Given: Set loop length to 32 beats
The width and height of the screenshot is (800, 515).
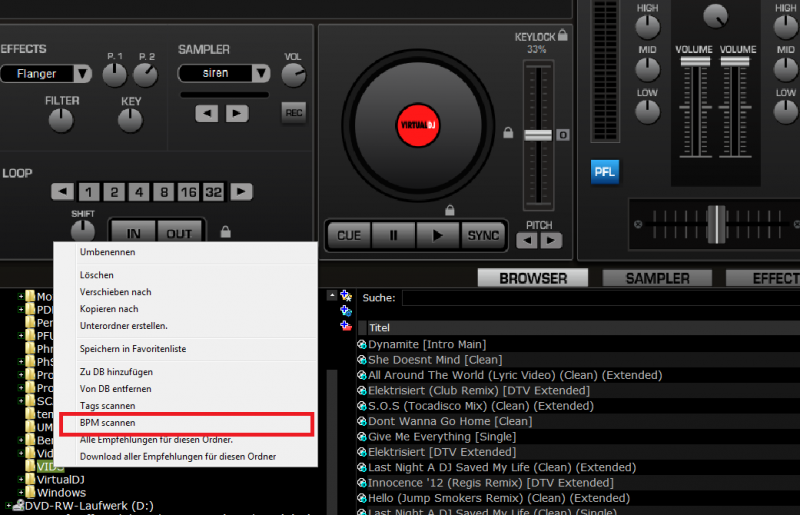Looking at the screenshot, I should pos(213,192).
